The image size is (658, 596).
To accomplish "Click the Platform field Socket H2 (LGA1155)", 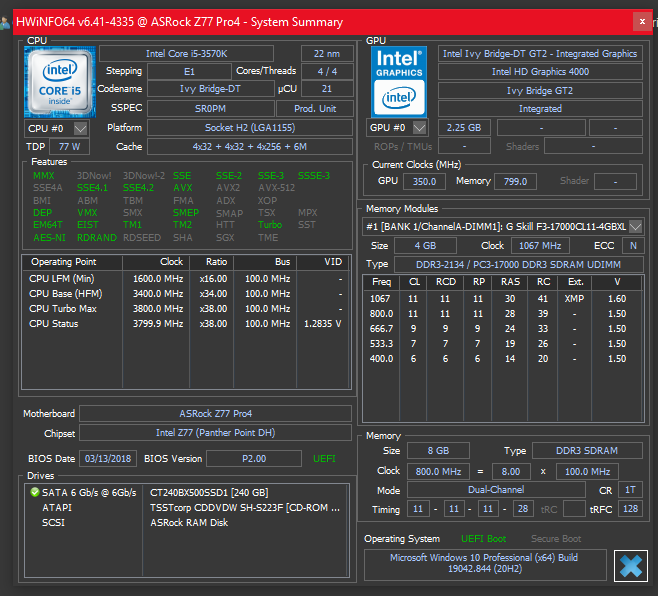I will (250, 128).
